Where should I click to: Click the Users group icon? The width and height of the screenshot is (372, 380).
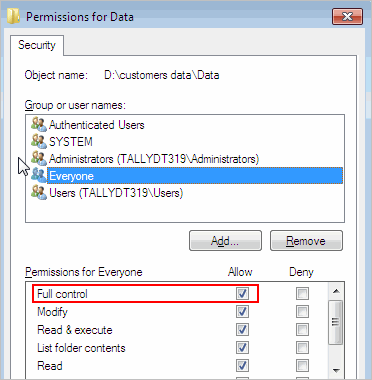pyautogui.click(x=39, y=193)
